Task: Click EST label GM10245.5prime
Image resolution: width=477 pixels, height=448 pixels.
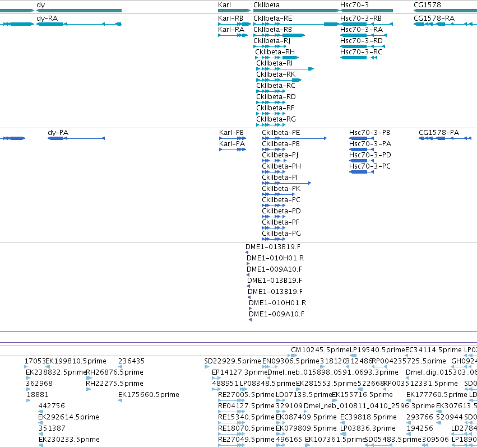Action: pos(320,350)
